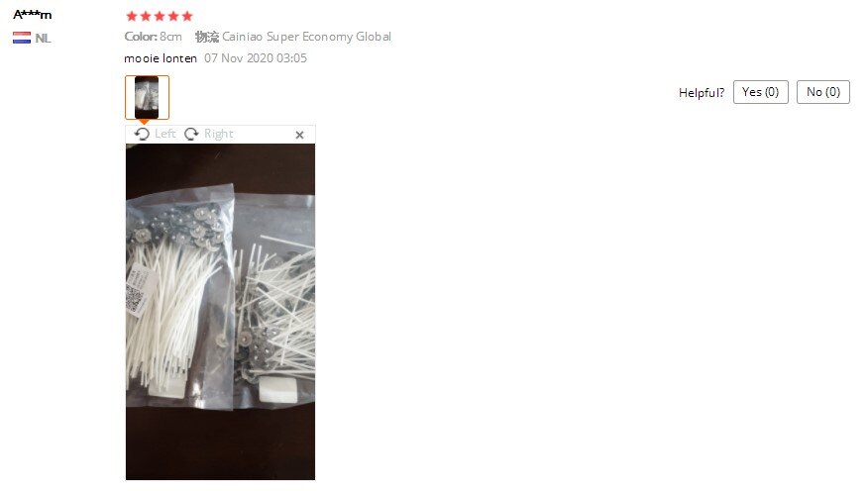Click the second red rating star
The width and height of the screenshot is (868, 491).
point(146,16)
